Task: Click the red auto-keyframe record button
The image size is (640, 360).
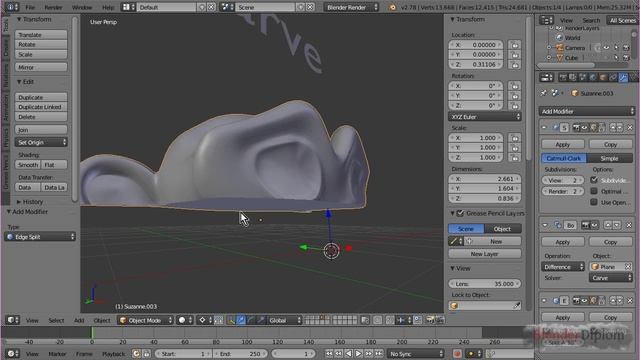Action: pos(457,353)
